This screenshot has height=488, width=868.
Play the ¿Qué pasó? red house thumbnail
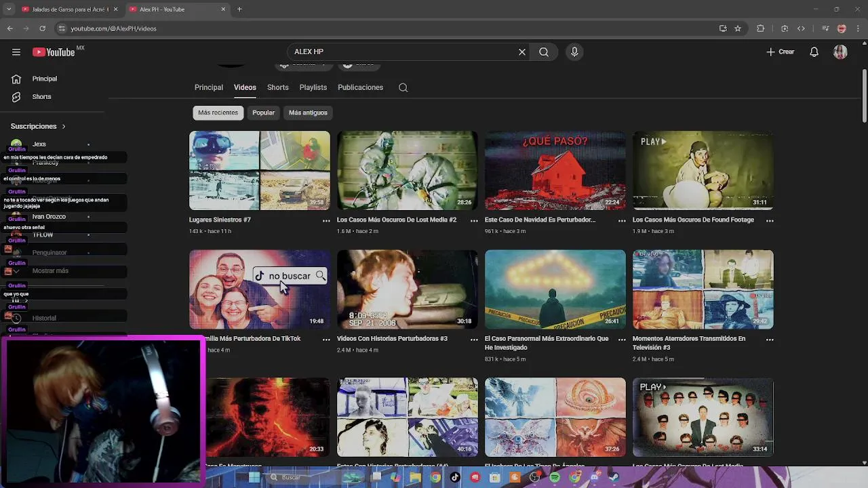[x=555, y=171]
